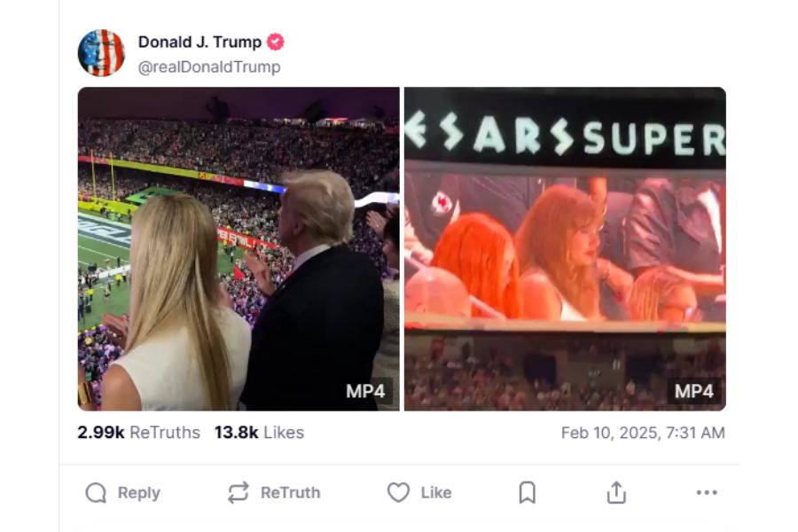The width and height of the screenshot is (798, 532).
Task: Bookmark this post
Action: pos(528,493)
